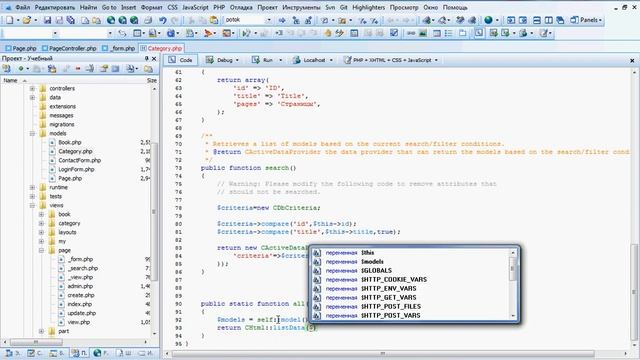640x360 pixels.
Task: Select admin.php in page folder
Action: click(x=80, y=286)
